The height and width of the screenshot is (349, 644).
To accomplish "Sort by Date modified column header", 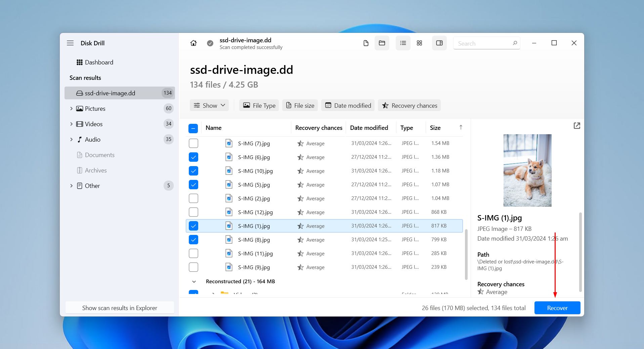I will [x=369, y=128].
